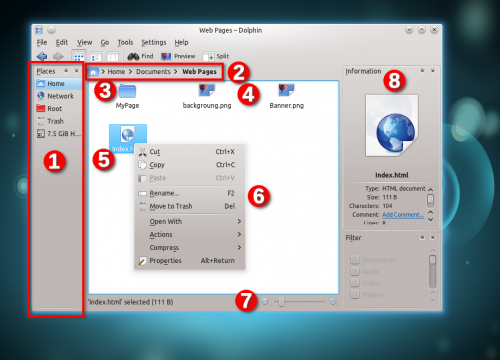Screen dimensions: 500x360
Task: Switch to Details view mode
Action: [x=96, y=57]
